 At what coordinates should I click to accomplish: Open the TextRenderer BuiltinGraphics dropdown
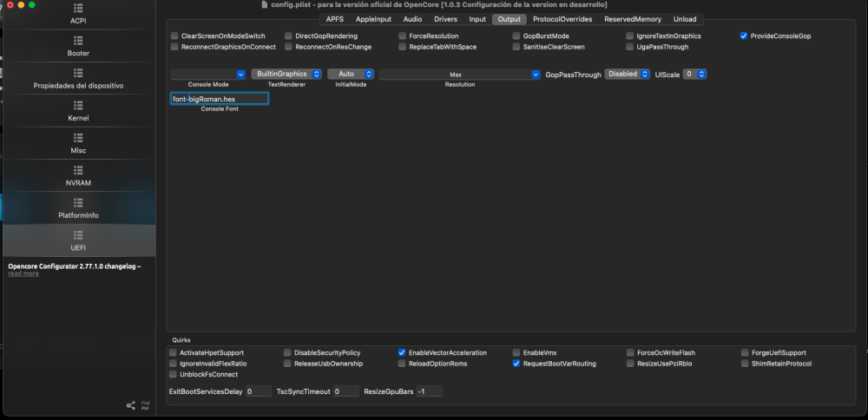(x=286, y=74)
